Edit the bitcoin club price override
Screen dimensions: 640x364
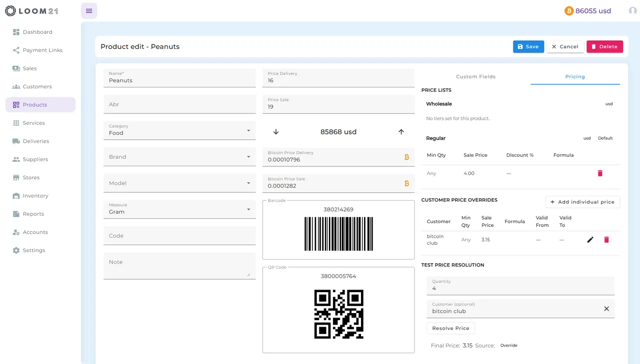[x=590, y=240]
